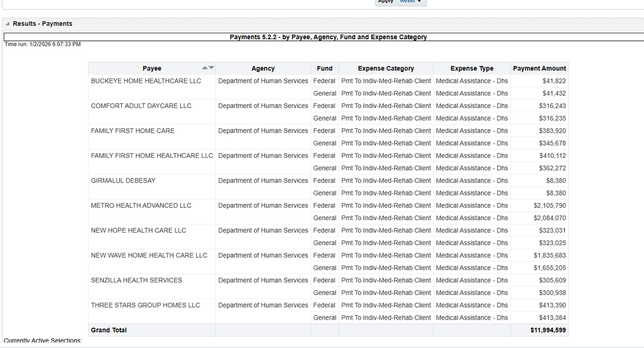Viewport: 644px width, 348px height.
Task: Click payment amount $316,235
Action: [x=553, y=118]
